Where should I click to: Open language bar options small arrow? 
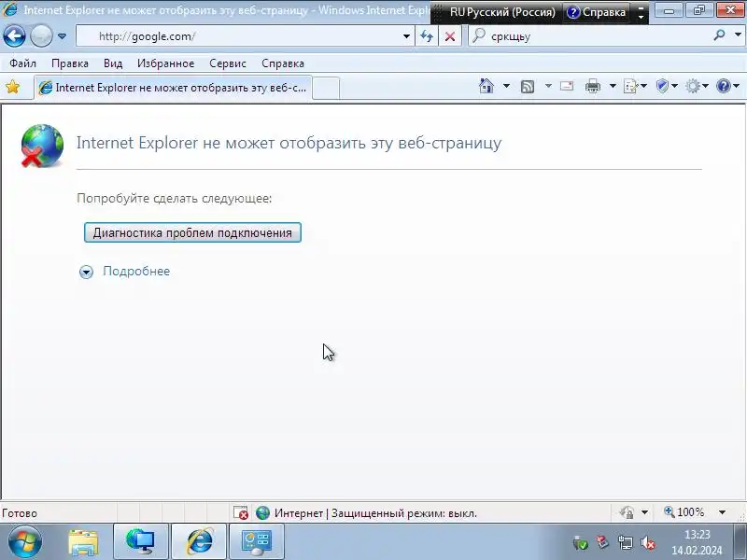click(641, 17)
